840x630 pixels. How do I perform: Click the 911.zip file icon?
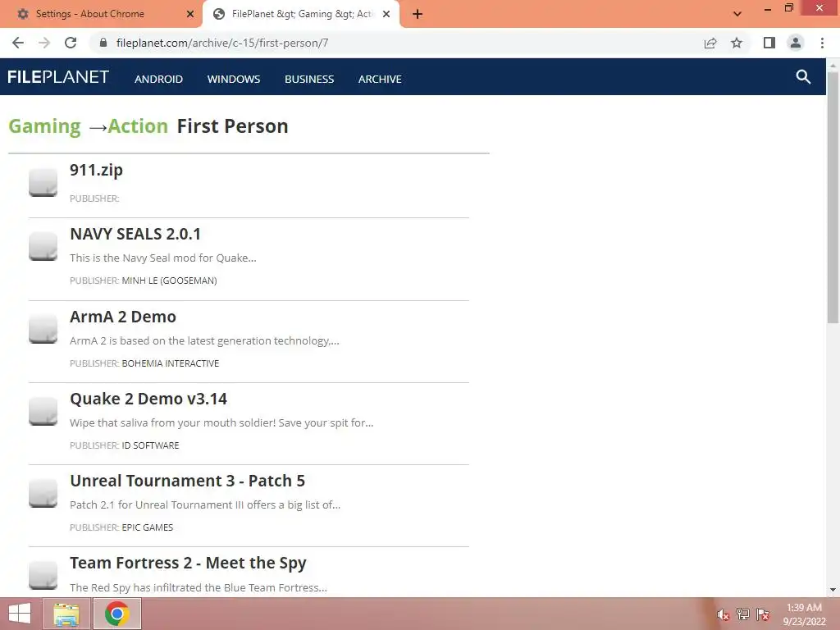[x=43, y=183]
